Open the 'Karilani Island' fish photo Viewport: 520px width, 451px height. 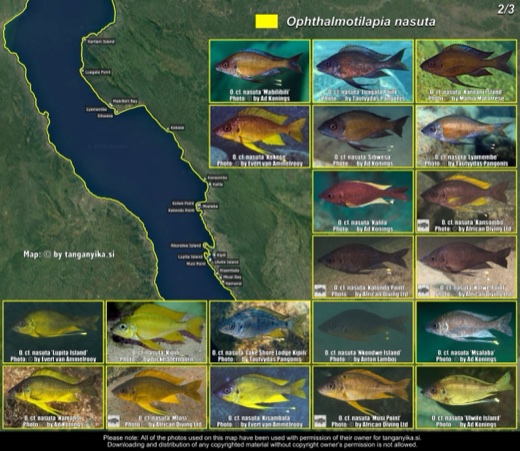point(466,71)
